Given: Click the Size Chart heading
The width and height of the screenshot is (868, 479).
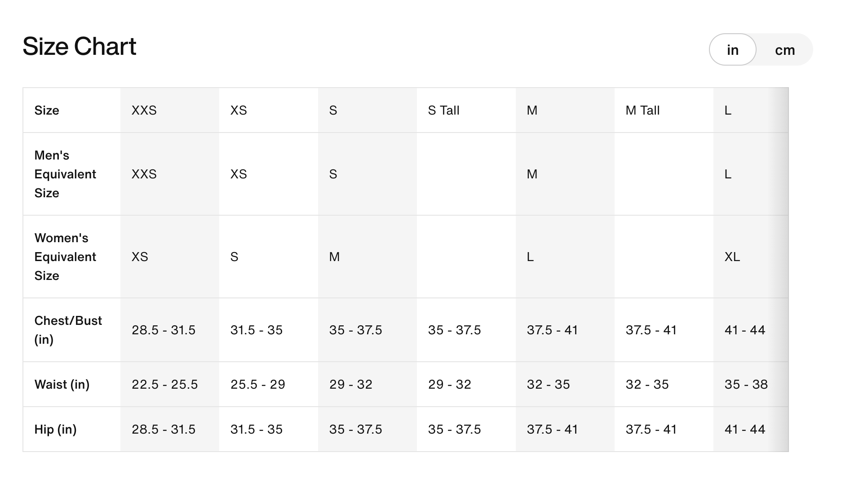Looking at the screenshot, I should [79, 46].
